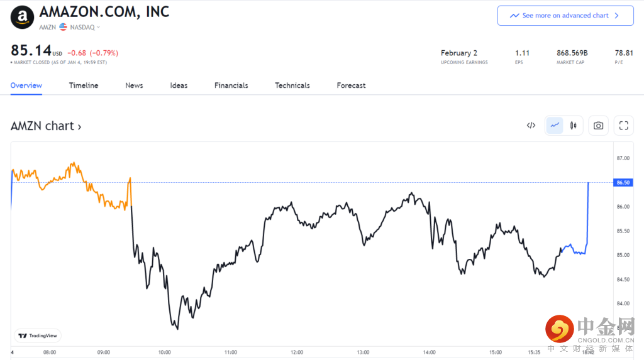The height and width of the screenshot is (360, 644).
Task: Open the Forecast tab
Action: tap(351, 85)
